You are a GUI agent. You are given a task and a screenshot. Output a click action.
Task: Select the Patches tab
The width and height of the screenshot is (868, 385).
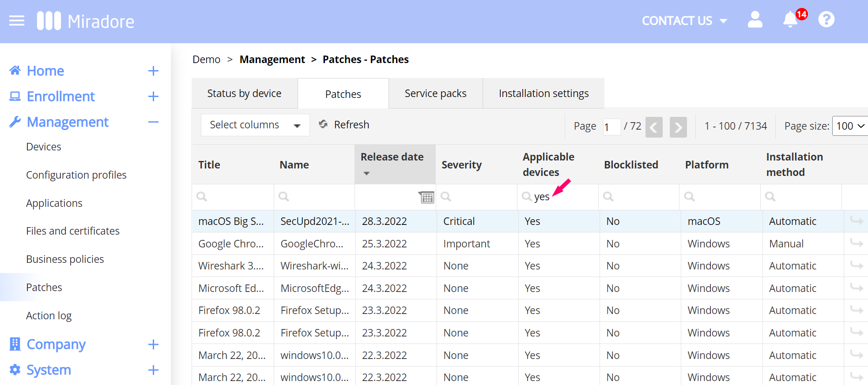coord(343,94)
